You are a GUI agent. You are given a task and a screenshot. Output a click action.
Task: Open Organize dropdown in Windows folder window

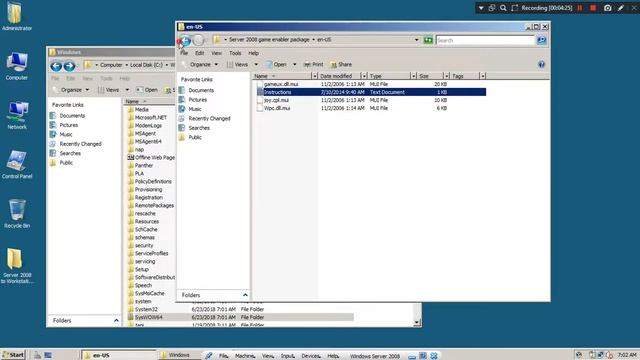(71, 90)
